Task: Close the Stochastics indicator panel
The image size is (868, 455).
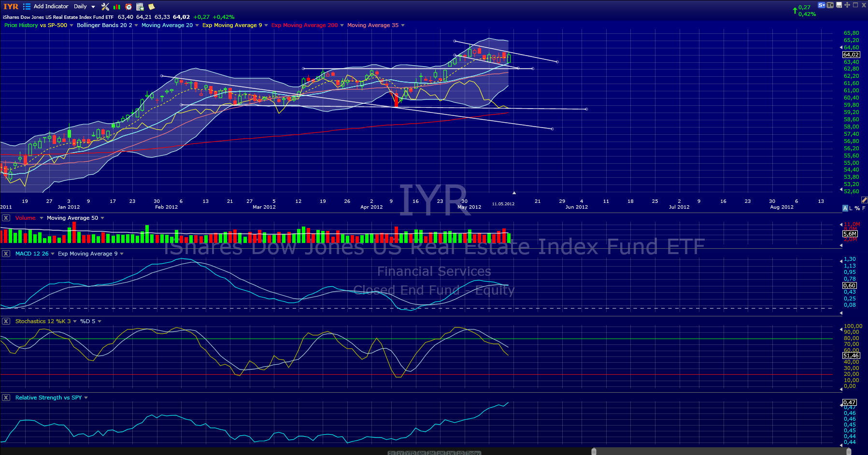Action: point(6,321)
